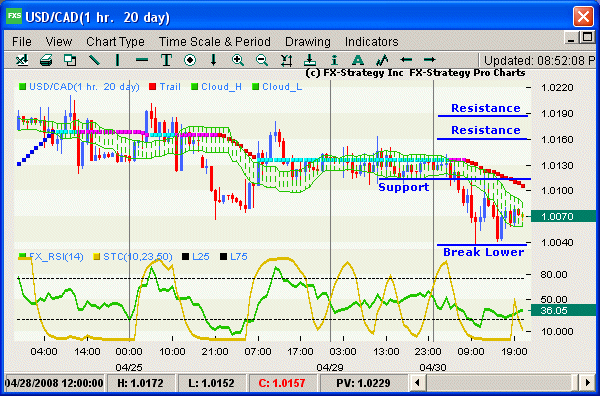Open the Indicators menu
Screen dimensions: 600x396
[372, 41]
